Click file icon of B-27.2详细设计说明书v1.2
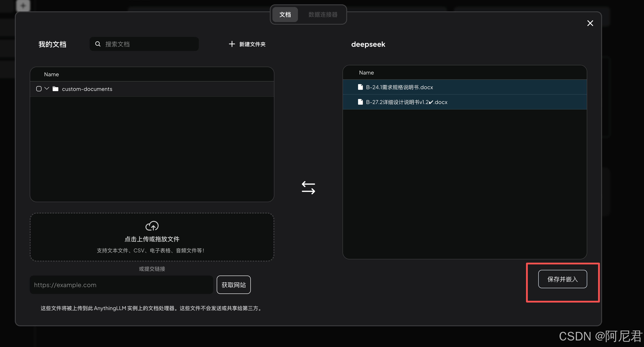This screenshot has height=347, width=644. pos(360,102)
